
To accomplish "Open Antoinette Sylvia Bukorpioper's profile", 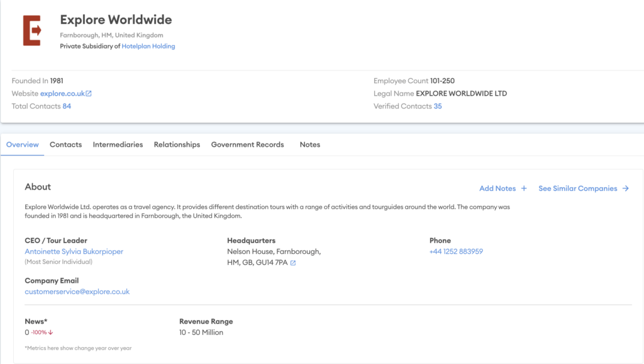I will click(x=74, y=251).
